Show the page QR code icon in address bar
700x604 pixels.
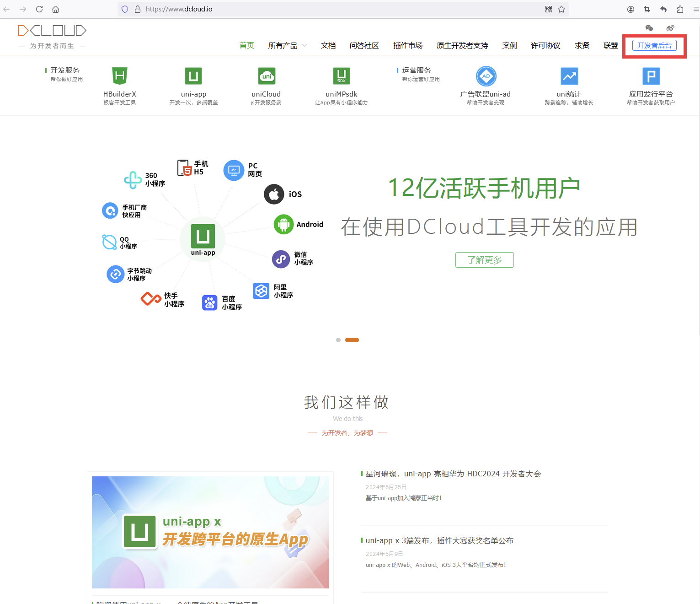[x=549, y=9]
